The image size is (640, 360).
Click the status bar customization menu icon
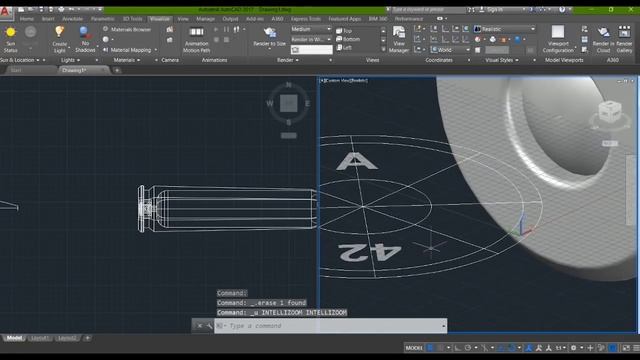[x=636, y=348]
